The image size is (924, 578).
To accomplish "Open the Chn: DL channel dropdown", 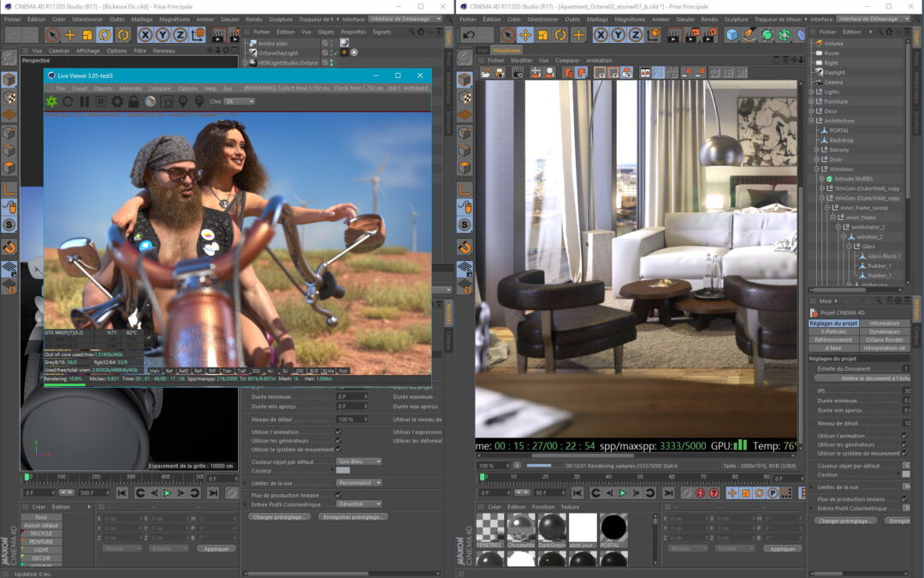I will tap(239, 101).
